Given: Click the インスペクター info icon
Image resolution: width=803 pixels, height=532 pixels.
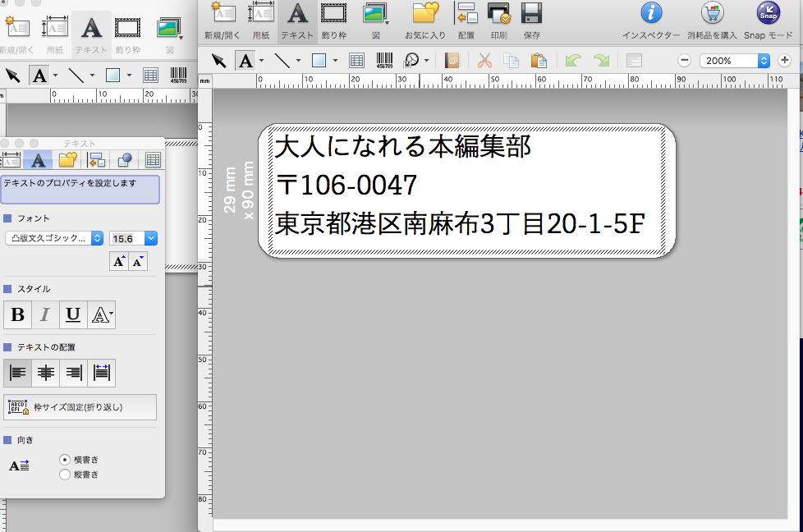Looking at the screenshot, I should [650, 14].
